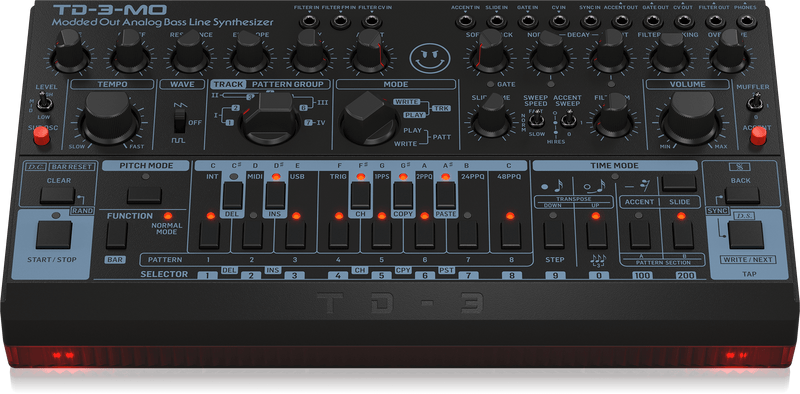Tap pattern key 3 (E note)
Image resolution: width=800 pixels, height=394 pixels.
295,235
